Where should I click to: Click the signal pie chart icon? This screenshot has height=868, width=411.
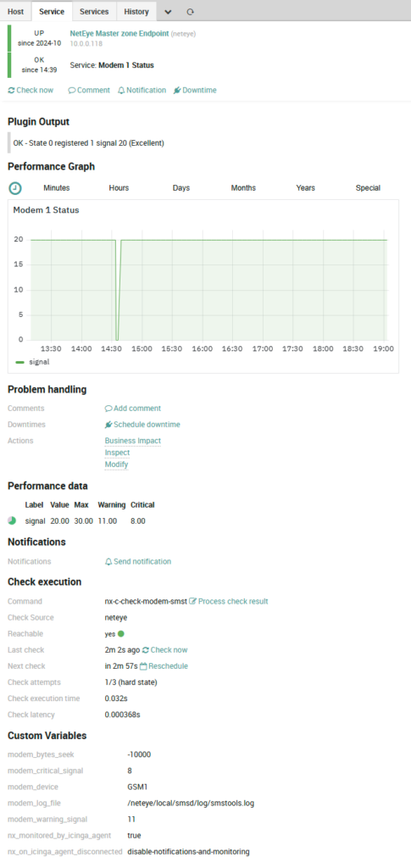pyautogui.click(x=12, y=520)
